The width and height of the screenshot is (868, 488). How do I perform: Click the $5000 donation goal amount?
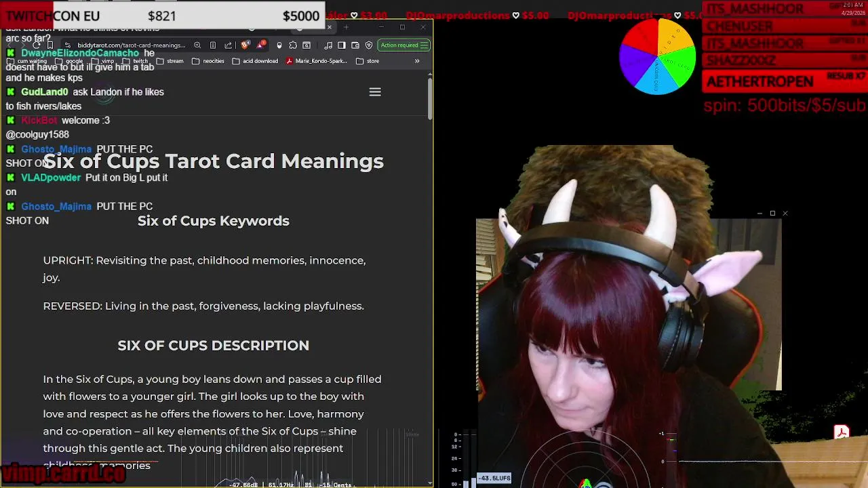[x=301, y=16]
